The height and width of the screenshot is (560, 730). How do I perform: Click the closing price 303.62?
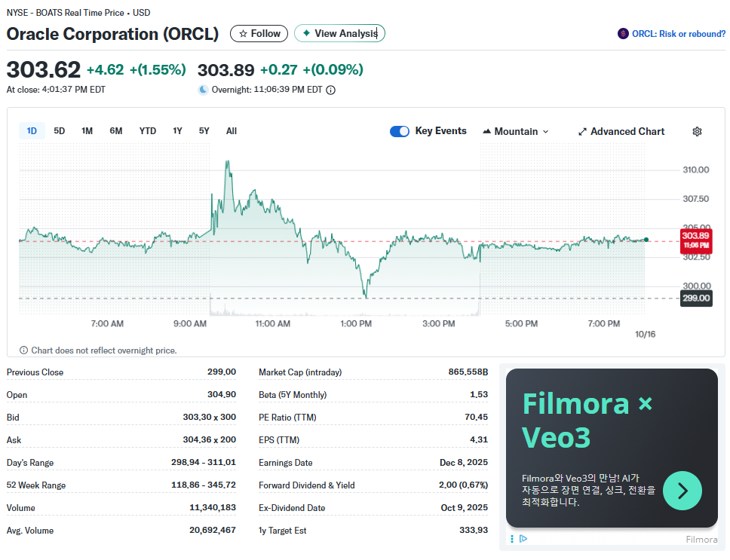tap(43, 70)
